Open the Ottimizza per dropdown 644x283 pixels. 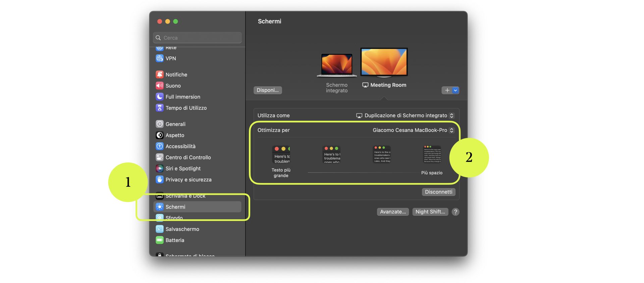(x=413, y=130)
